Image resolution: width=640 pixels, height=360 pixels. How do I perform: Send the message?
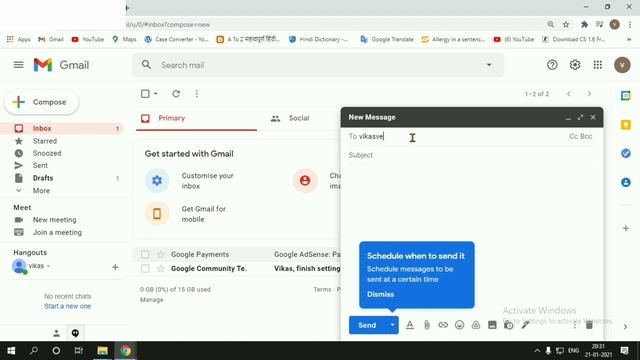pyautogui.click(x=367, y=325)
